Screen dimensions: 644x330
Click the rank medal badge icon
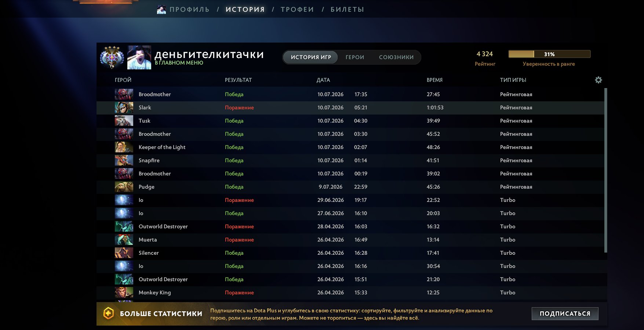pos(112,58)
